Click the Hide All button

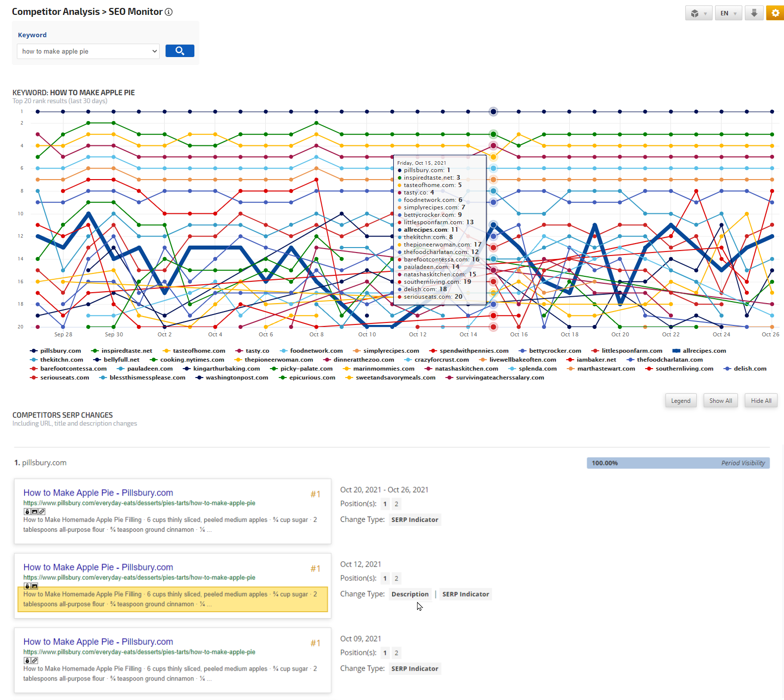(761, 401)
